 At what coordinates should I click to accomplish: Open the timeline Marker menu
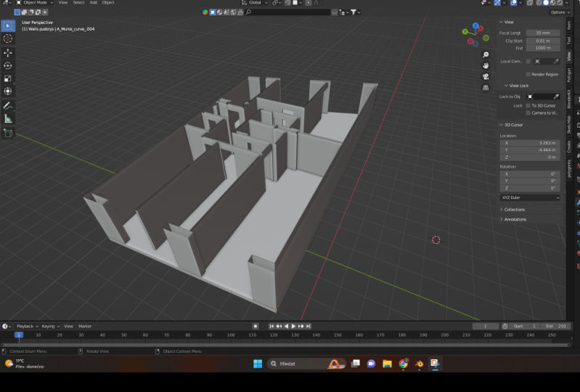[x=85, y=326]
